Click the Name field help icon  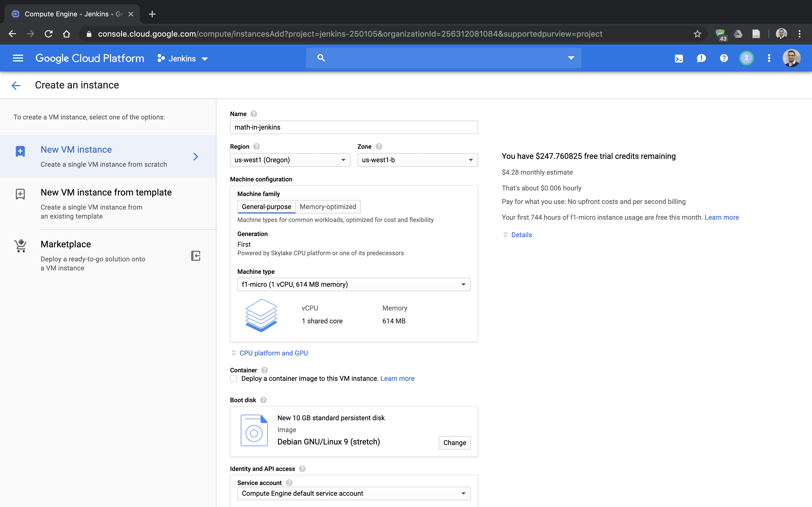tap(254, 114)
